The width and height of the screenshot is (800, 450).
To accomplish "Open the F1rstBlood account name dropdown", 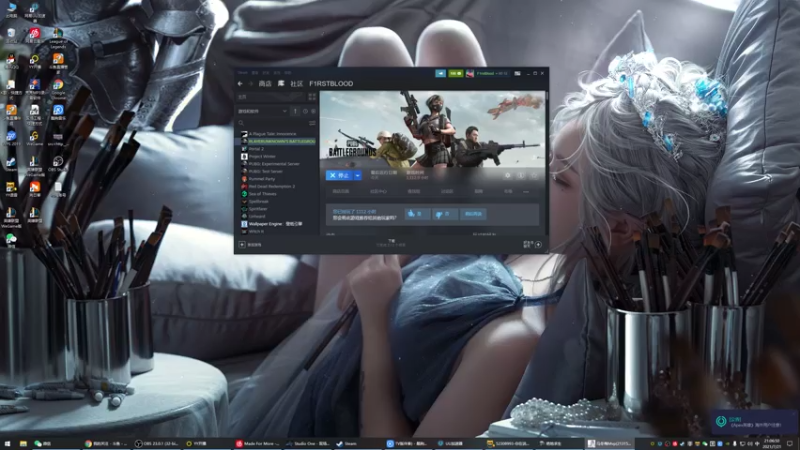I will (x=492, y=73).
